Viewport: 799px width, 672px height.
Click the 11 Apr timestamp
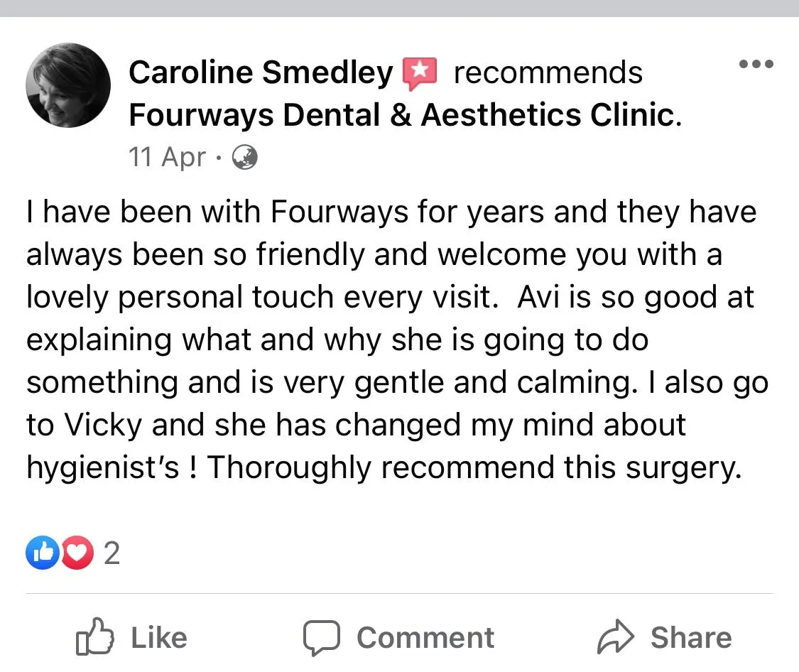point(167,157)
